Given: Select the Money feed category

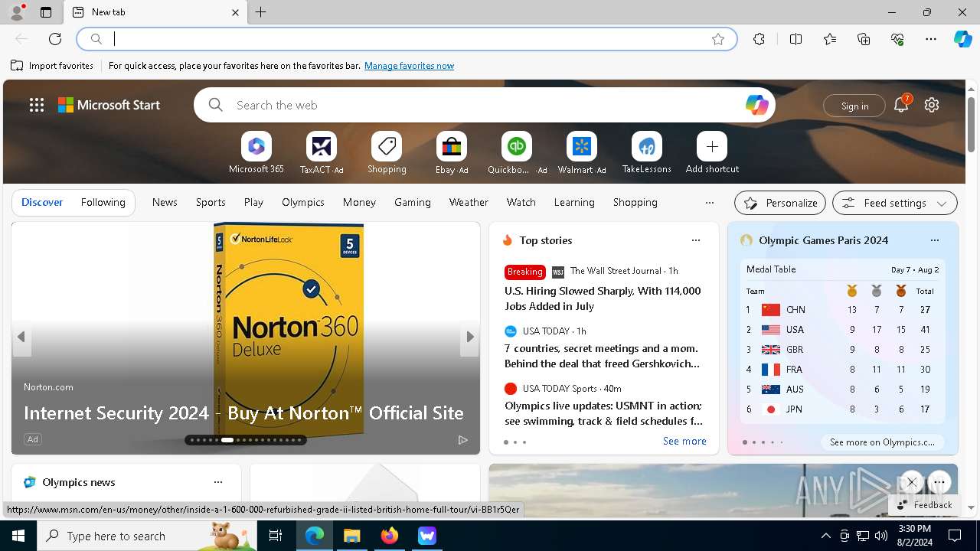Looking at the screenshot, I should coord(359,202).
